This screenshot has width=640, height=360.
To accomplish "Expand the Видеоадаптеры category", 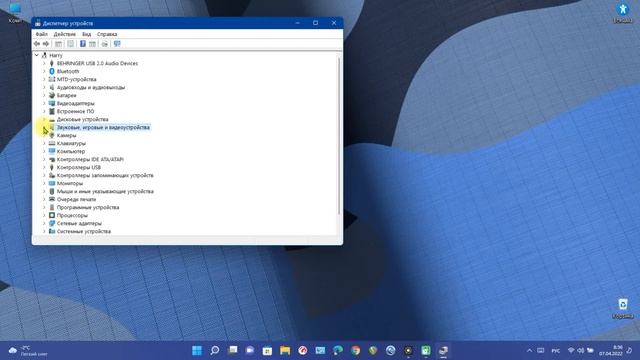I will pyautogui.click(x=44, y=103).
